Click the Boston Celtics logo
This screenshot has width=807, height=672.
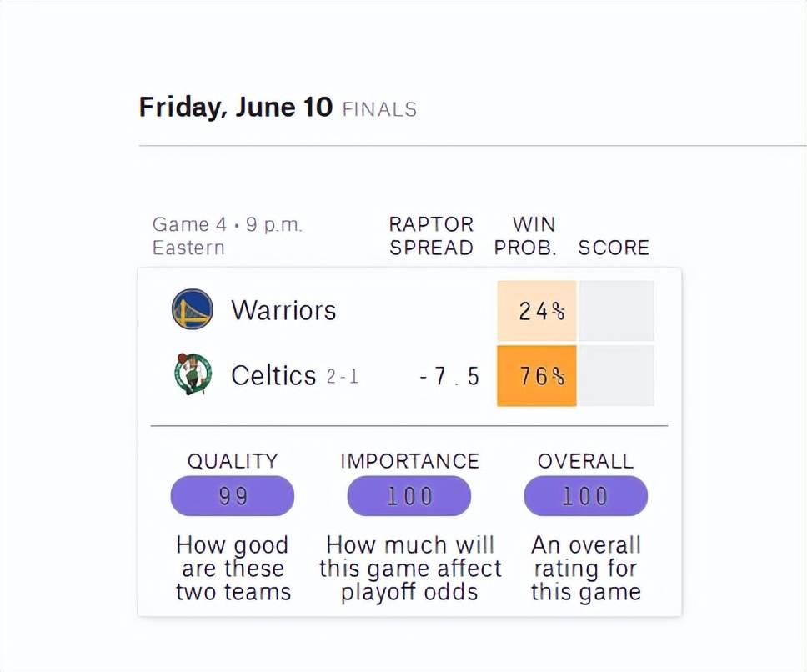pyautogui.click(x=193, y=374)
